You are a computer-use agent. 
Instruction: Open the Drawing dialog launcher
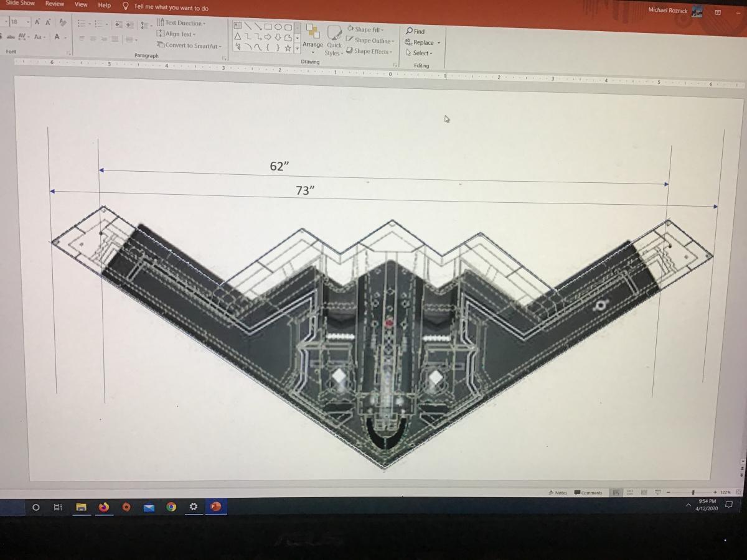pos(395,64)
